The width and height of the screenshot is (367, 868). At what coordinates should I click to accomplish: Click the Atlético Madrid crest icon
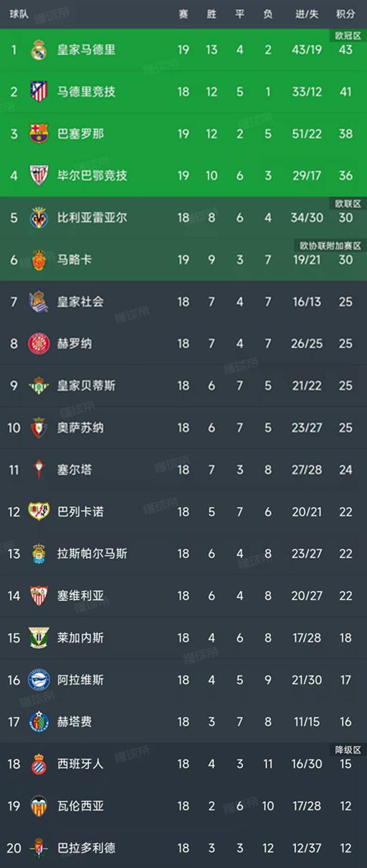38,92
